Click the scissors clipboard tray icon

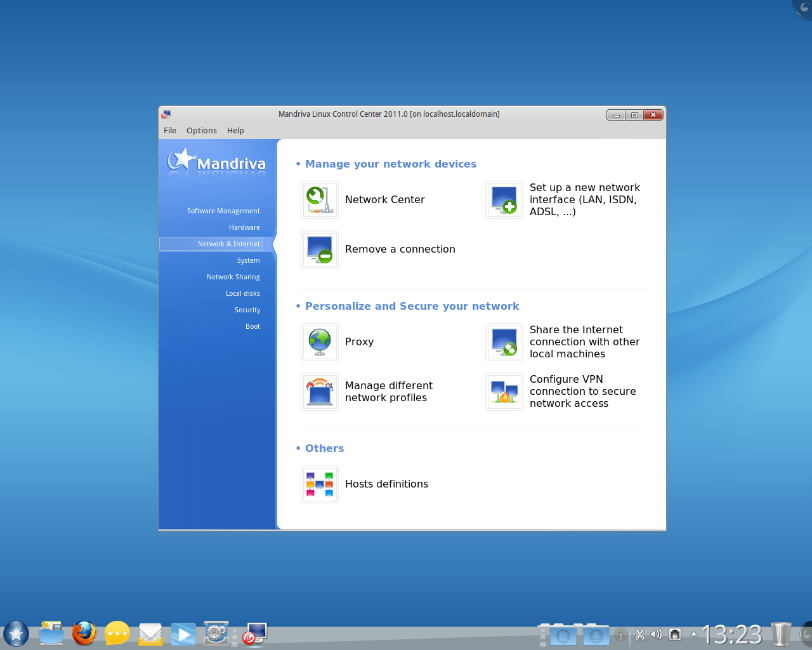pos(639,634)
